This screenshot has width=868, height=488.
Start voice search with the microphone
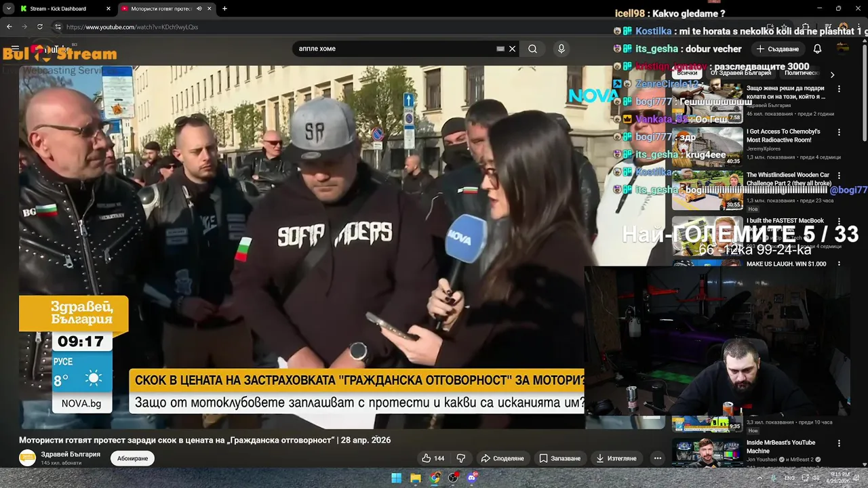pyautogui.click(x=561, y=49)
